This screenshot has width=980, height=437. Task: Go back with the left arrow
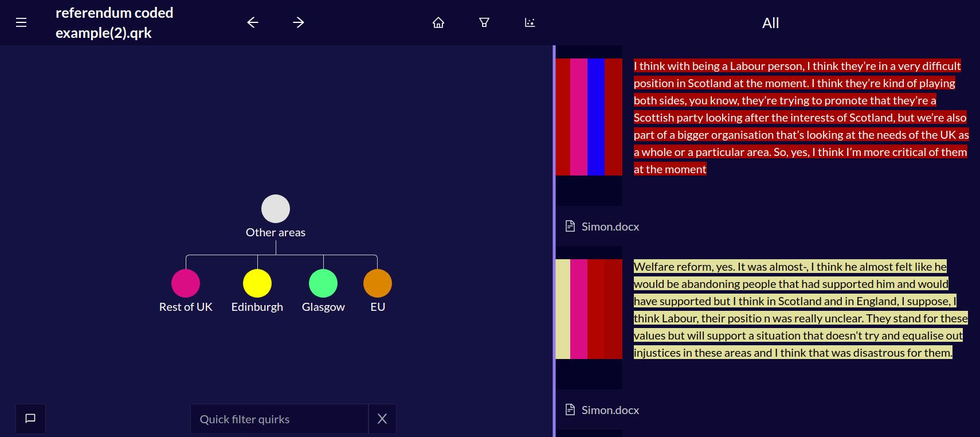click(253, 22)
